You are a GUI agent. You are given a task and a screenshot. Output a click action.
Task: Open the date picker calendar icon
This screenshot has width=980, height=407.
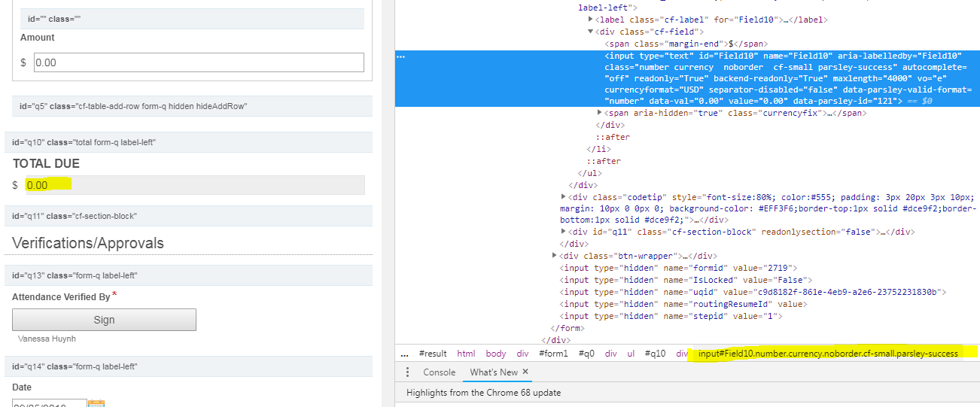pyautogui.click(x=96, y=403)
